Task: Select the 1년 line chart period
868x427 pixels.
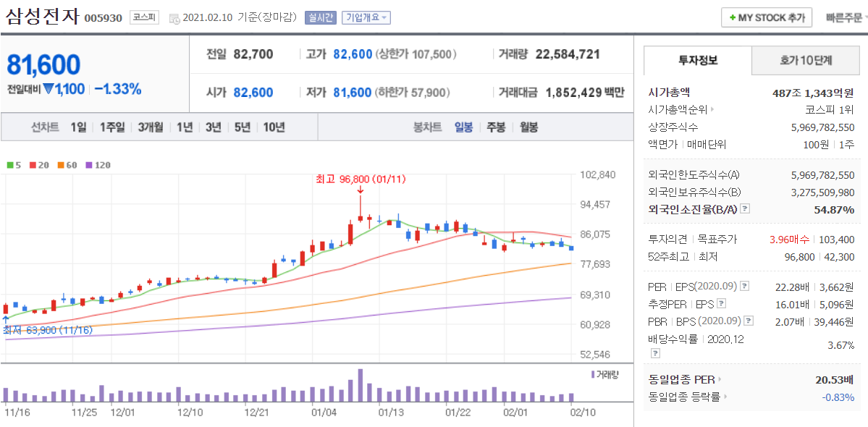Action: click(185, 127)
